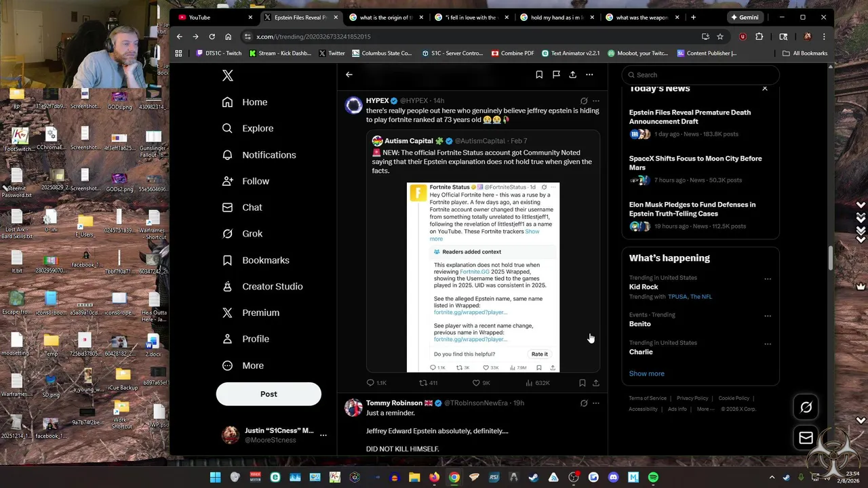Go back with the timeline arrow

tap(349, 75)
